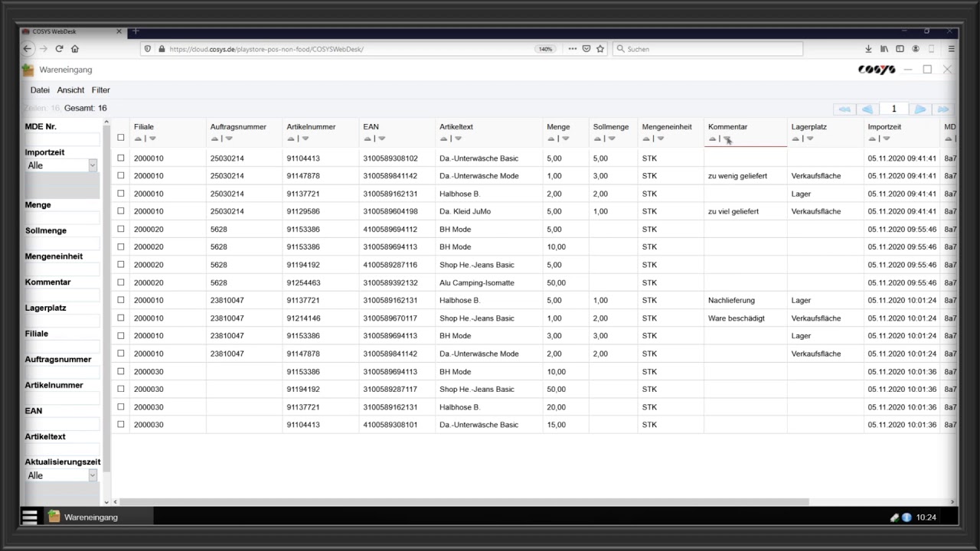
Task: Bookmark this page with star icon
Action: (x=600, y=49)
